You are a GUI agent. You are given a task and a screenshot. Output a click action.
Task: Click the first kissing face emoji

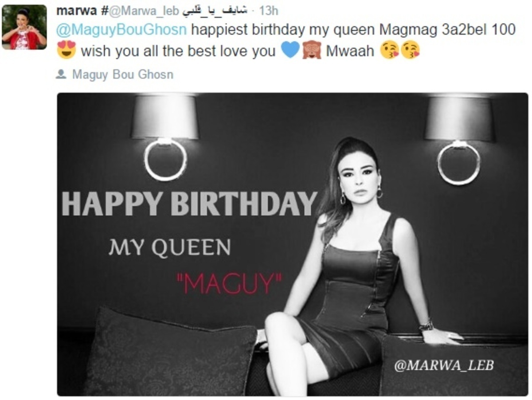[x=389, y=50]
